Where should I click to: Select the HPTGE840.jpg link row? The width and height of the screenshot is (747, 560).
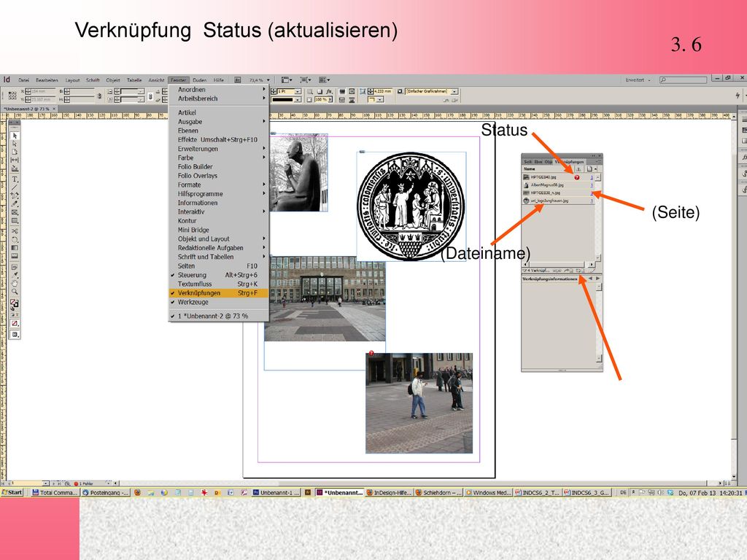tap(558, 177)
